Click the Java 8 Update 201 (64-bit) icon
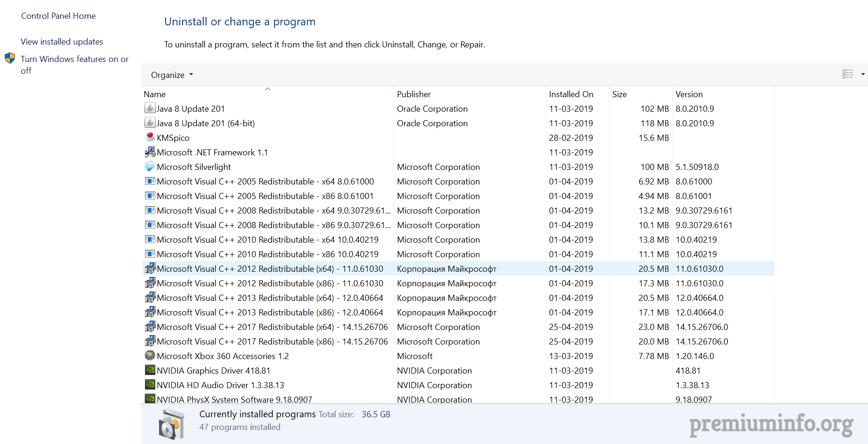This screenshot has width=868, height=444. click(x=150, y=122)
